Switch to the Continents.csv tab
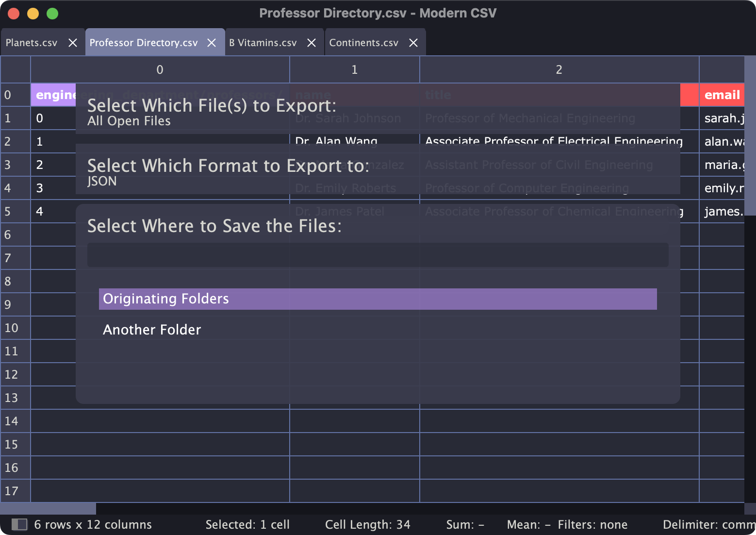This screenshot has height=535, width=756. coord(363,42)
